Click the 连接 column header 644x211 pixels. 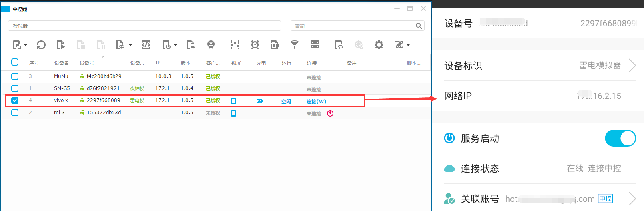[312, 63]
